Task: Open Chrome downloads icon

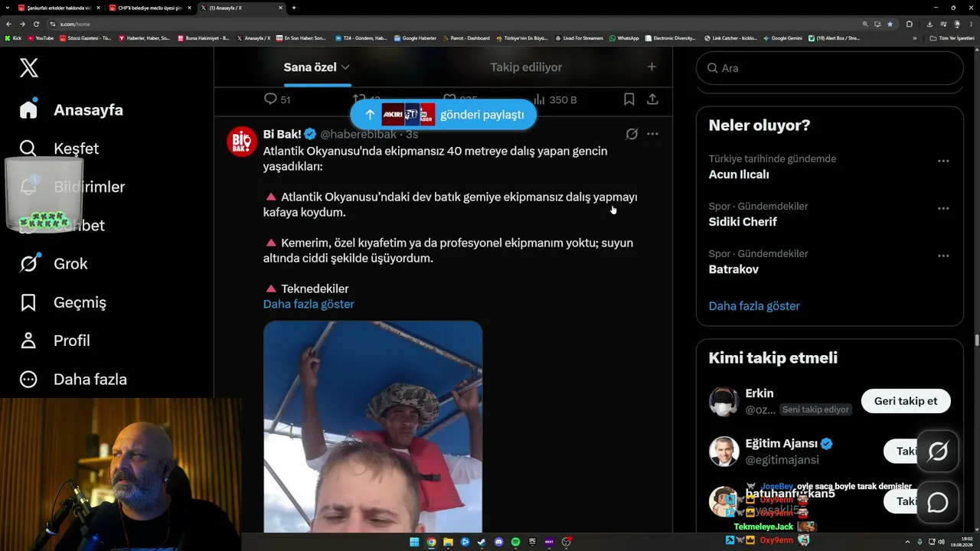Action: click(929, 24)
